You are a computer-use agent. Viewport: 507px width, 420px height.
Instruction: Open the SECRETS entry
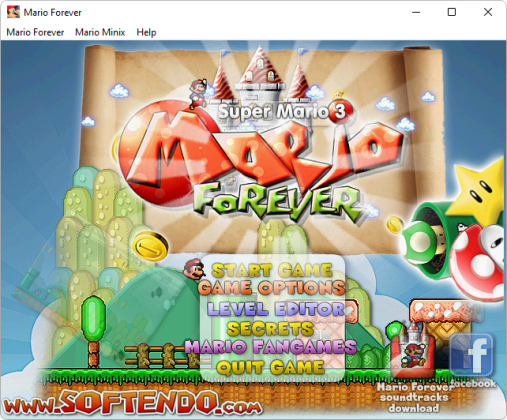pyautogui.click(x=270, y=329)
